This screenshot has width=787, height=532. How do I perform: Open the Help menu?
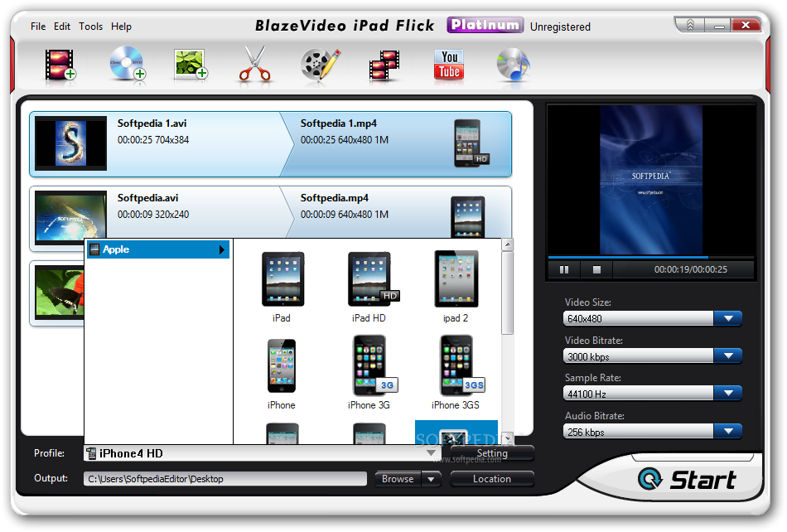pyautogui.click(x=122, y=26)
